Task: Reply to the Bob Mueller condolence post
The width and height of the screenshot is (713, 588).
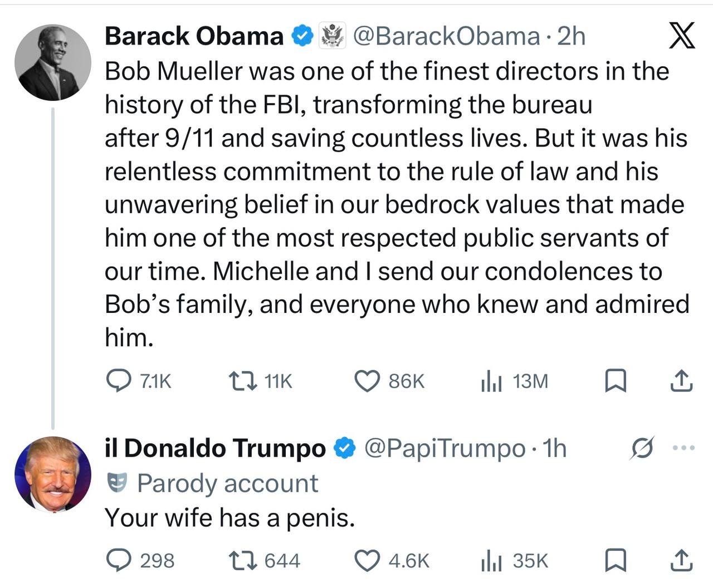Action: click(x=118, y=381)
